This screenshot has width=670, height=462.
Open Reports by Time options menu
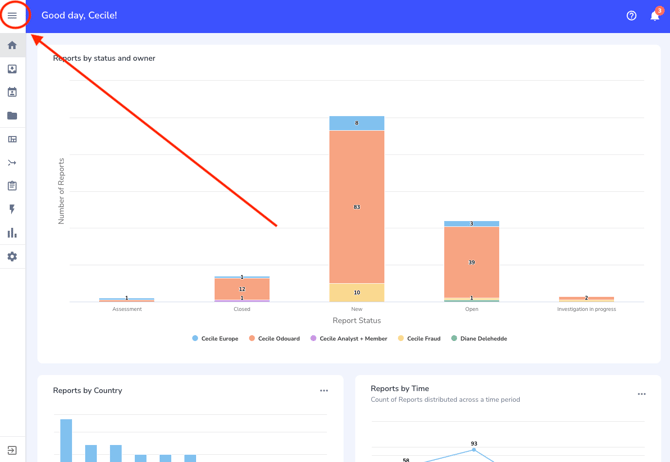point(642,394)
